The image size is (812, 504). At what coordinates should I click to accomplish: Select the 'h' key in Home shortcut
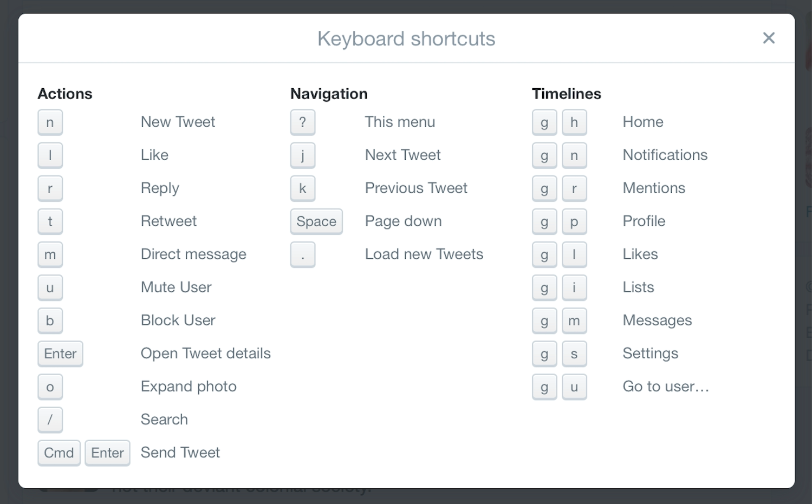pyautogui.click(x=574, y=122)
